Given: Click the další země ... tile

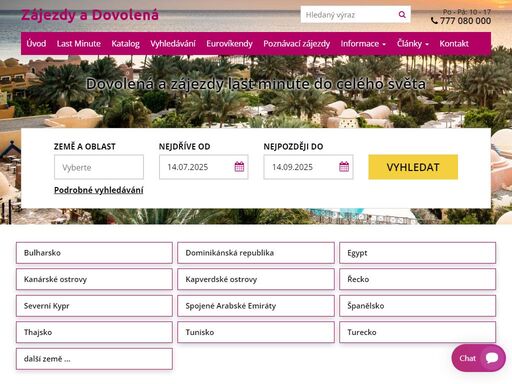Looking at the screenshot, I should click(94, 359).
